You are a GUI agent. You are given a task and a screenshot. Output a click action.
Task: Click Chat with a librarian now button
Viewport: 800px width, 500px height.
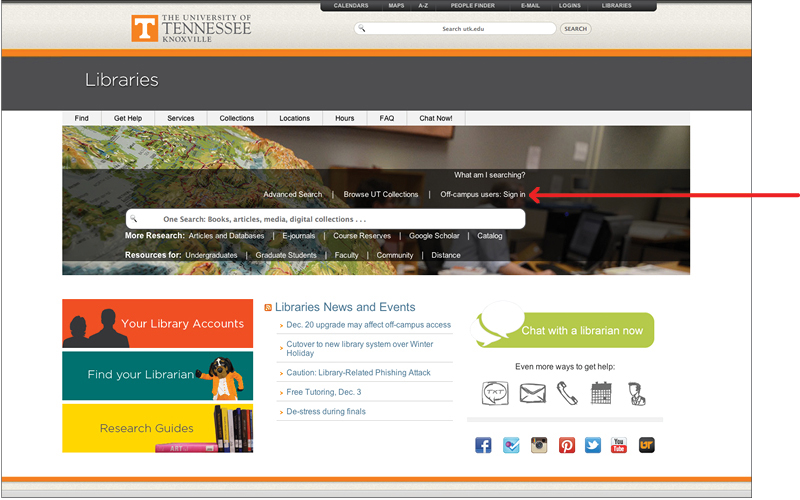point(564,329)
